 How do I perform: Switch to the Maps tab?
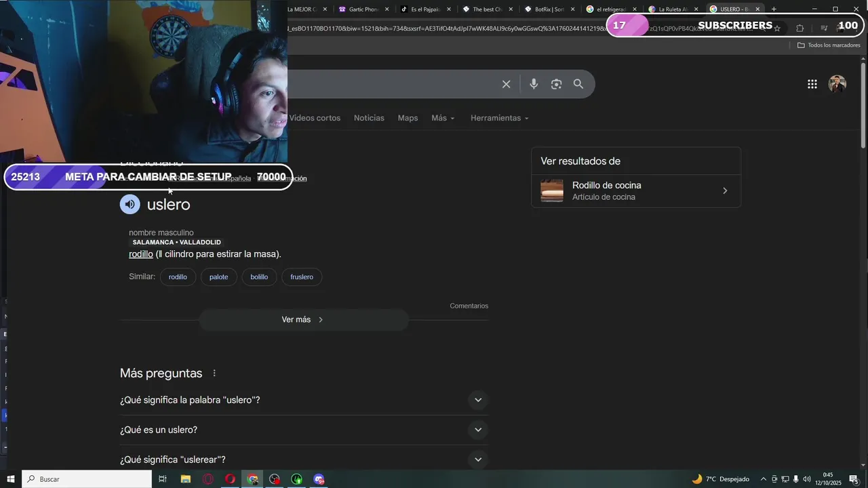(408, 118)
